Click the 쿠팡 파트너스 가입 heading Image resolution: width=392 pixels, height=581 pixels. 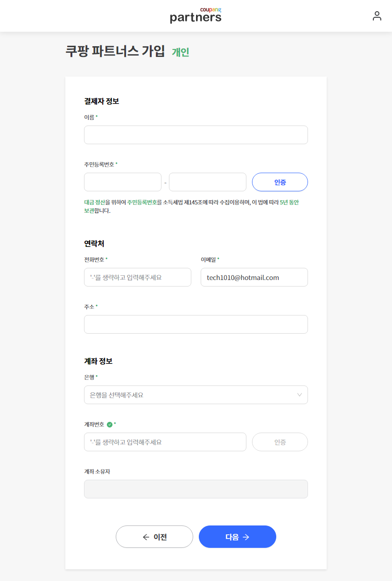[115, 51]
